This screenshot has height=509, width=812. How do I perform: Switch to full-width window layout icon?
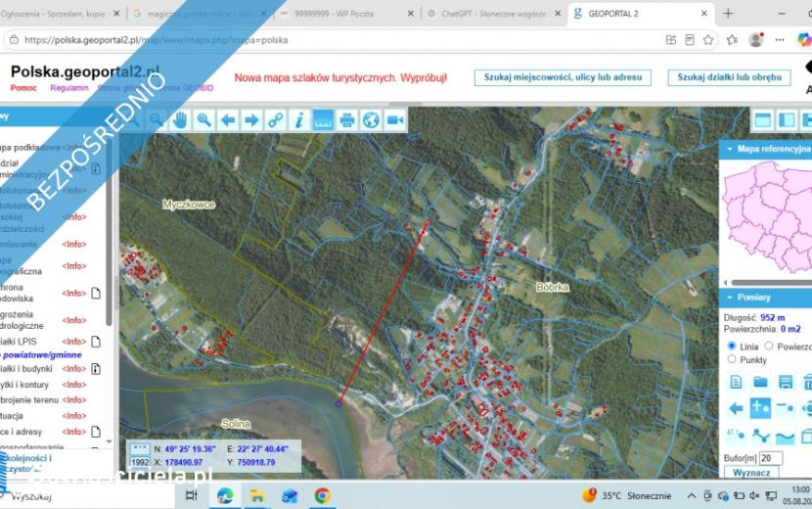[763, 120]
